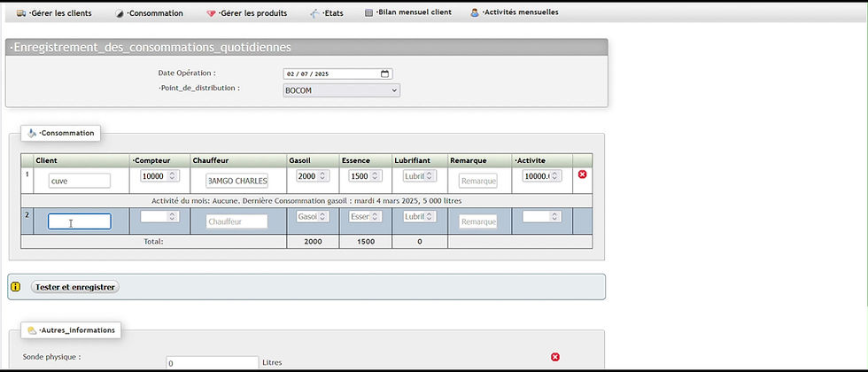Click the pump icon on Consommation tab
868x372 pixels.
tap(32, 133)
